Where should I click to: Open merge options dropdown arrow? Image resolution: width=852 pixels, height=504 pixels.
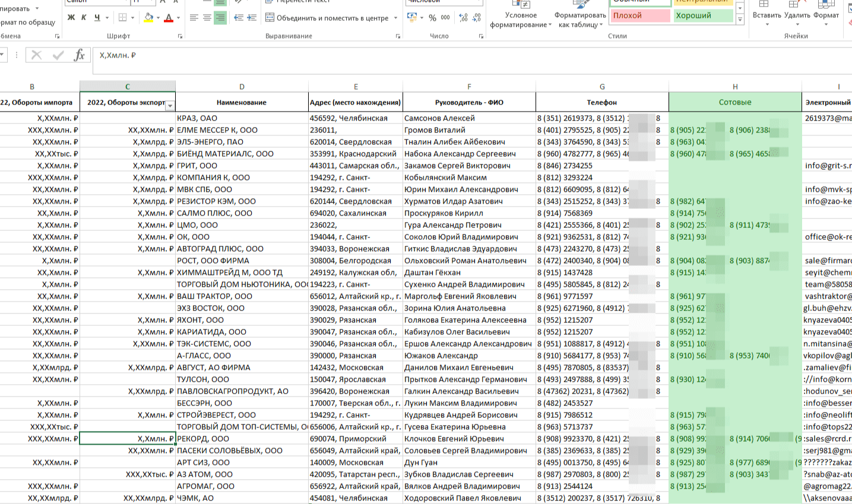[x=396, y=18]
